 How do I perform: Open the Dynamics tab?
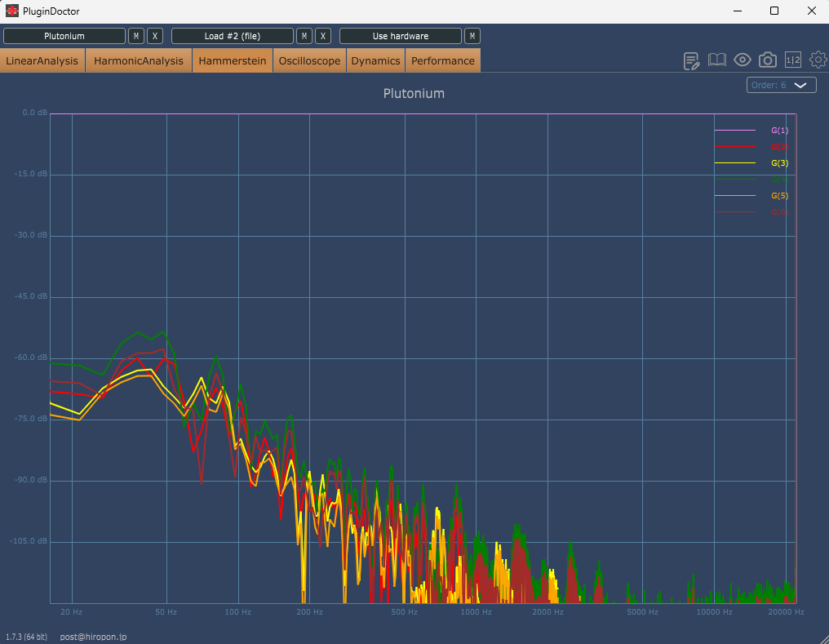pyautogui.click(x=375, y=60)
